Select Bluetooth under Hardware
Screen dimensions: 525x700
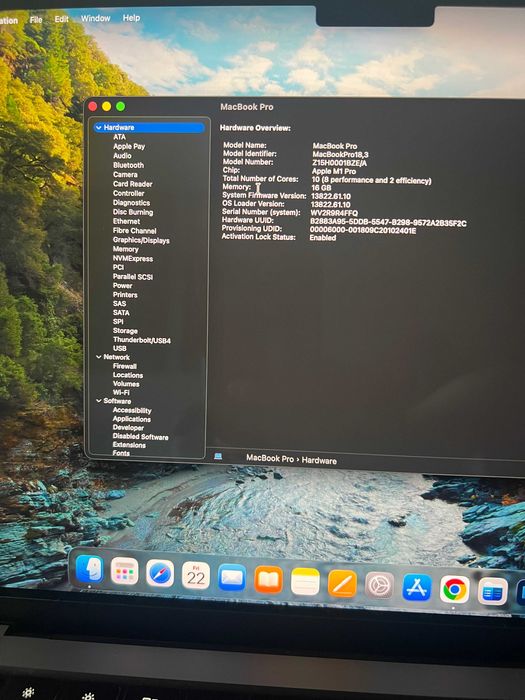pyautogui.click(x=129, y=165)
